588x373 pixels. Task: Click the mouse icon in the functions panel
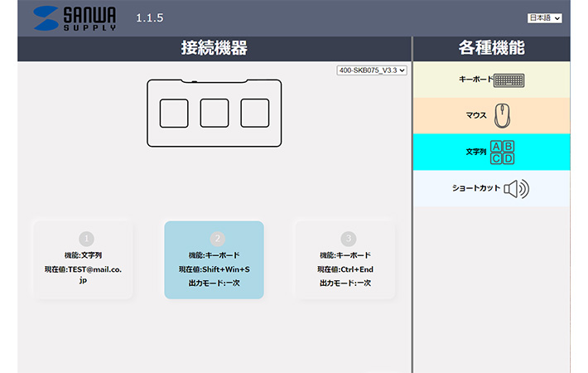(x=502, y=115)
